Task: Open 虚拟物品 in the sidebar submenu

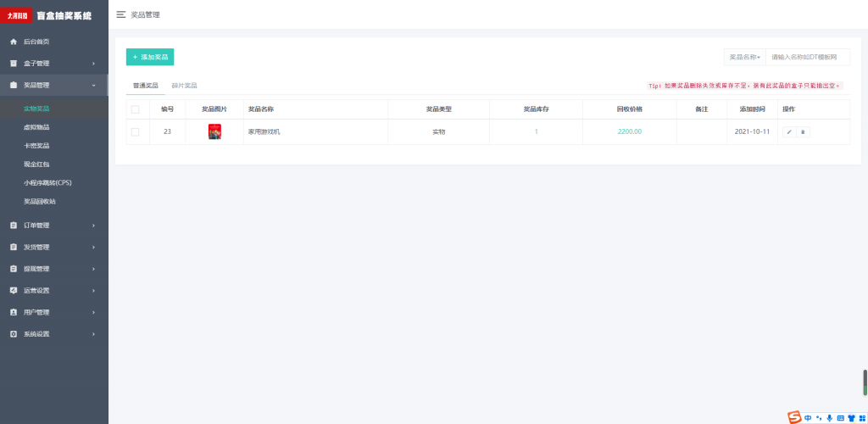Action: [x=36, y=127]
